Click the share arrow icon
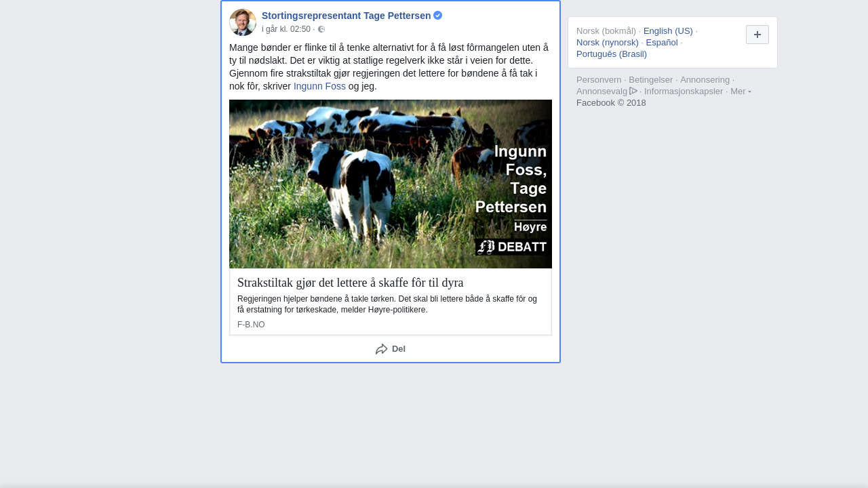 point(382,349)
